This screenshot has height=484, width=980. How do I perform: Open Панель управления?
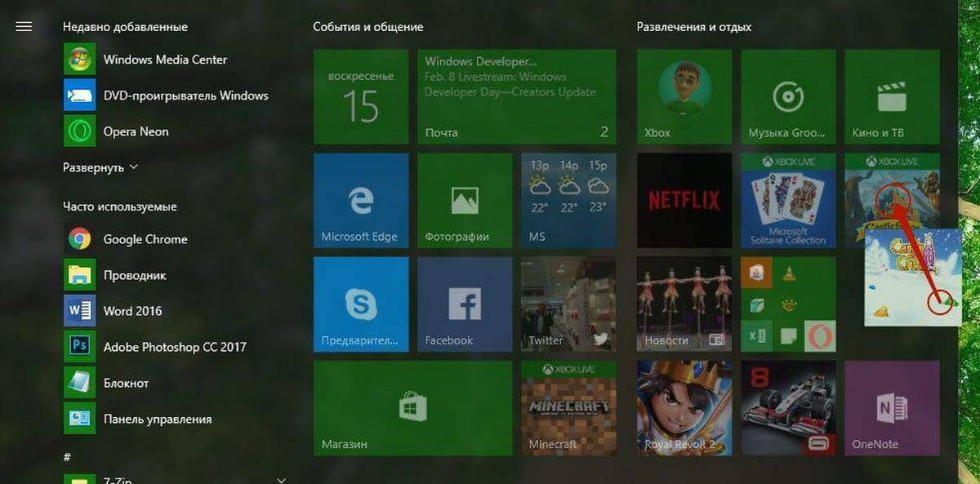click(137, 419)
